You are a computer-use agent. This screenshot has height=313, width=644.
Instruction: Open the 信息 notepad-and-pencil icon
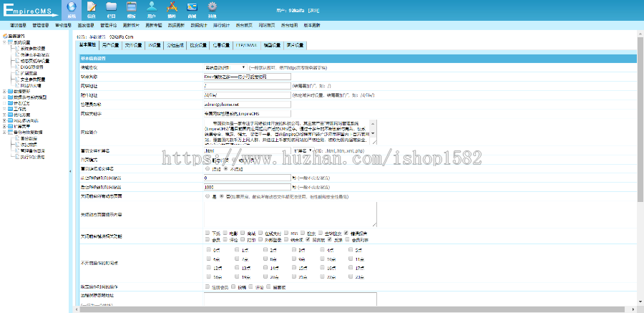(x=91, y=6)
